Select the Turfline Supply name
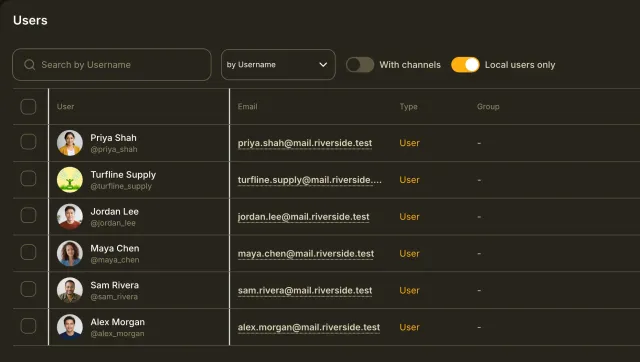This screenshot has height=362, width=640. (x=123, y=175)
